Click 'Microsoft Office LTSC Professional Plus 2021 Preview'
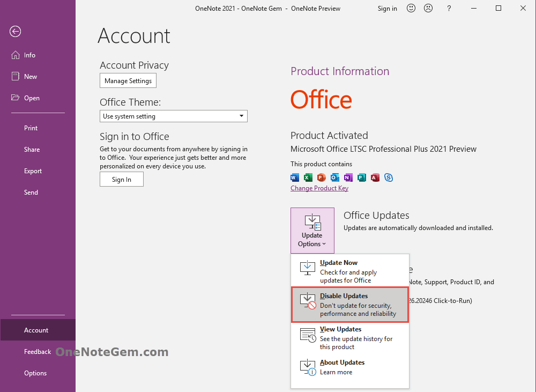Image resolution: width=536 pixels, height=392 pixels. 383,149
